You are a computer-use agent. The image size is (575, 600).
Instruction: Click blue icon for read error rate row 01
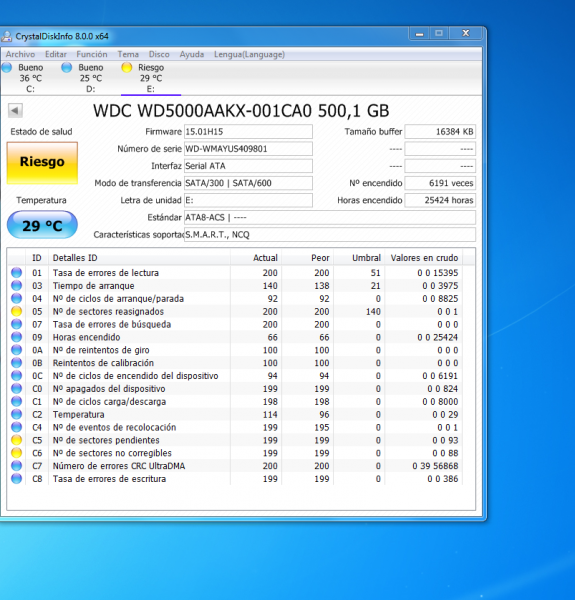[16, 273]
